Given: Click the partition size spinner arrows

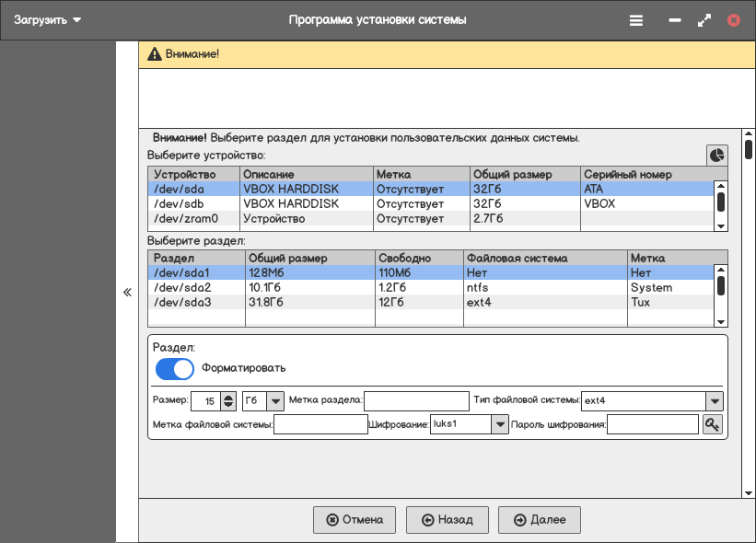Looking at the screenshot, I should click(x=228, y=401).
